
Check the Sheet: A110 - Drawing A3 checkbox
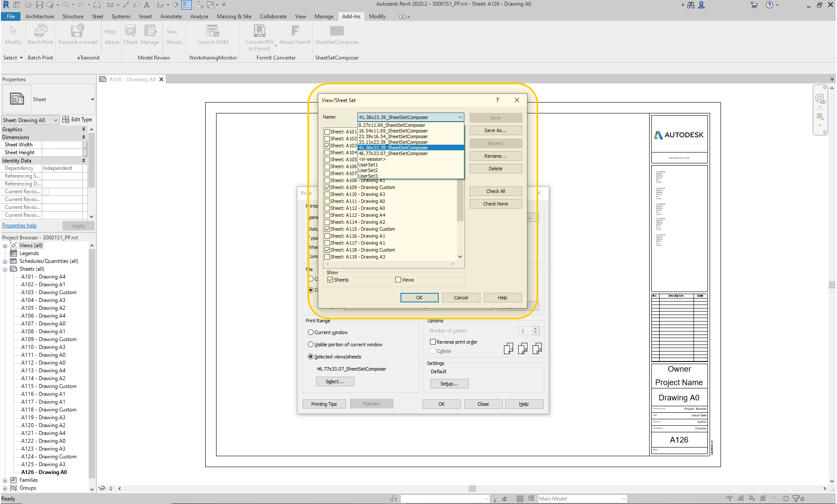[x=327, y=195]
